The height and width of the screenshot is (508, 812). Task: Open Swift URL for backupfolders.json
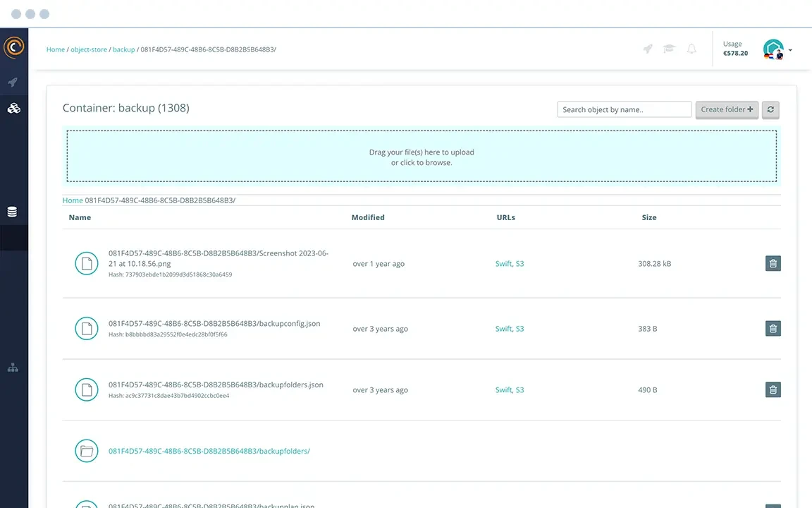503,389
